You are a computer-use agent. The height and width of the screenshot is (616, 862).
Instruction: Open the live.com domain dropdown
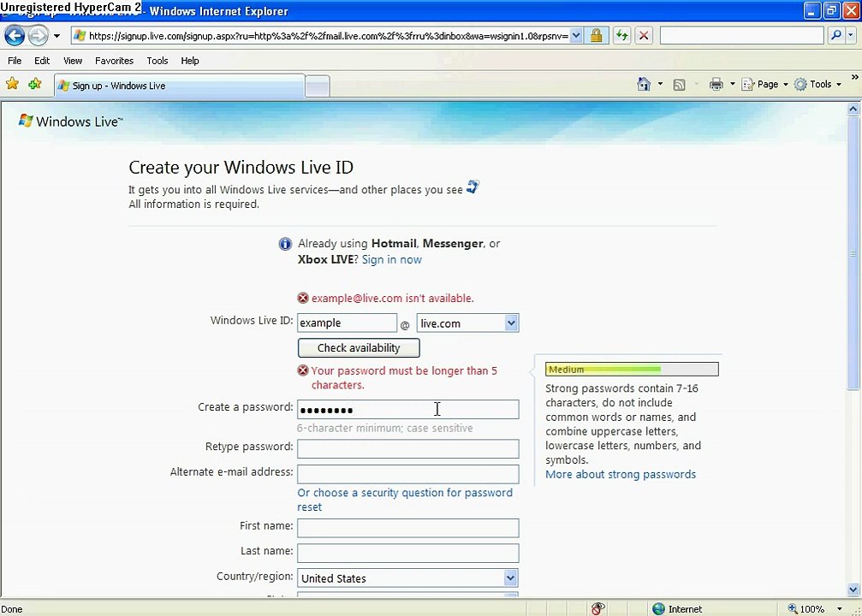click(468, 323)
